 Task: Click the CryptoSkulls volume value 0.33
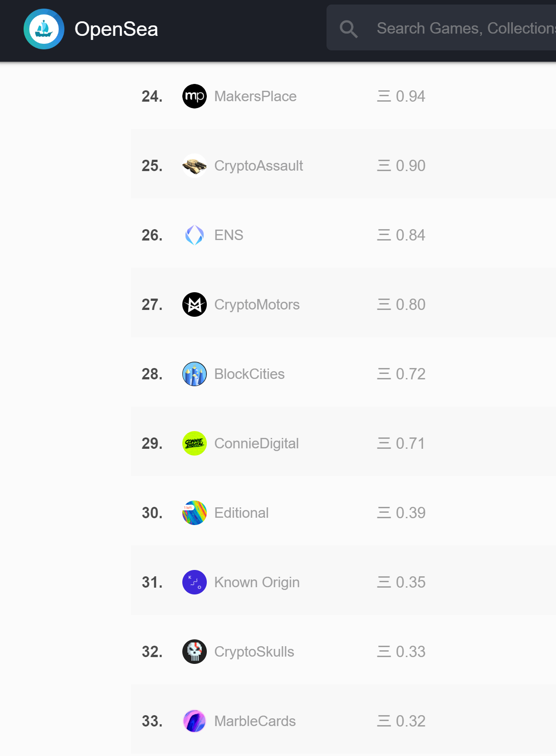pyautogui.click(x=410, y=652)
